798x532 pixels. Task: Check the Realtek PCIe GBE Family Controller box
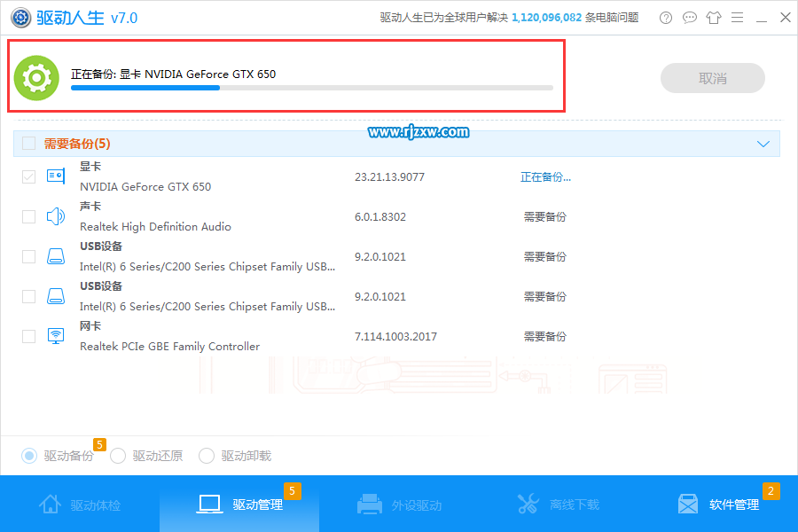click(29, 337)
